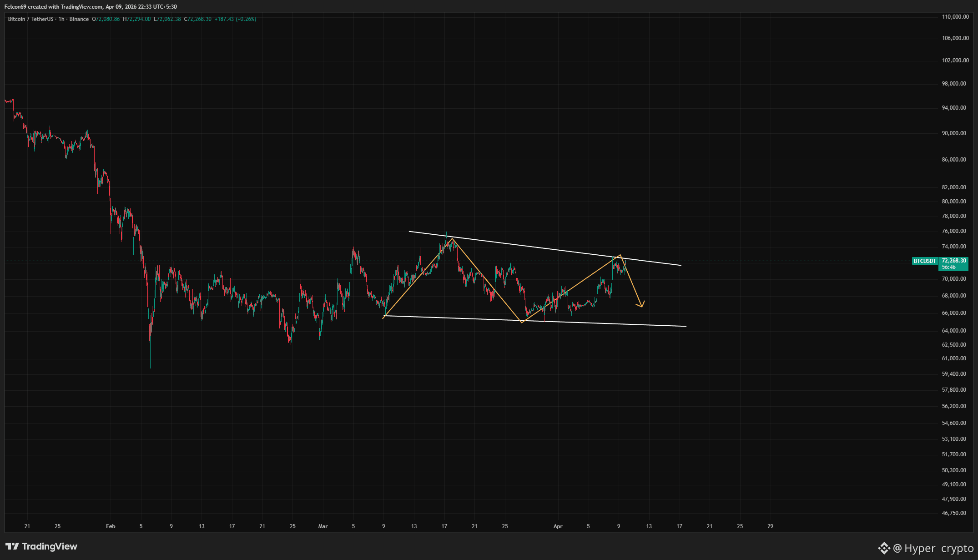Click the "82,000.00" price axis label
Viewport: 978px width, 560px height.
(954, 187)
